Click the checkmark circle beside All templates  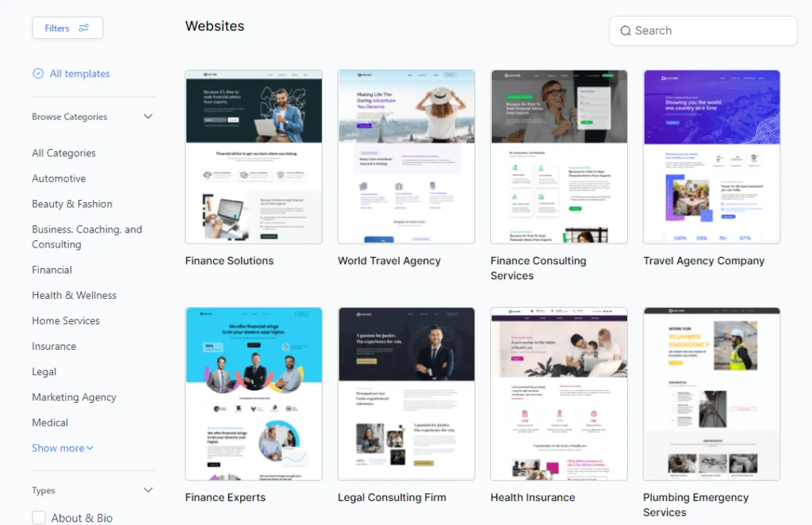[37, 73]
